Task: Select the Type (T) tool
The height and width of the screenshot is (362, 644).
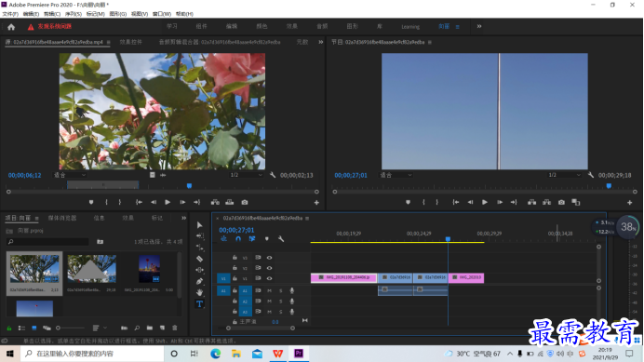Action: pos(199,304)
